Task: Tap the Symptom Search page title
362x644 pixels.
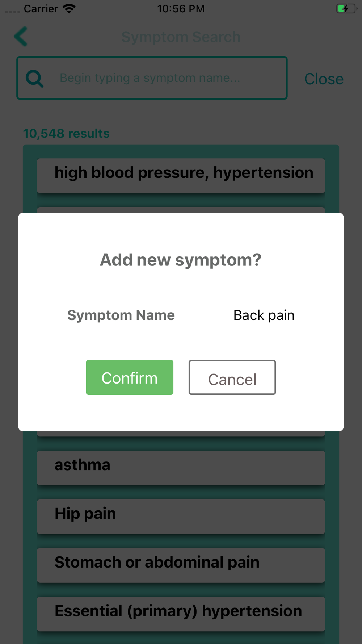Action: click(x=181, y=37)
